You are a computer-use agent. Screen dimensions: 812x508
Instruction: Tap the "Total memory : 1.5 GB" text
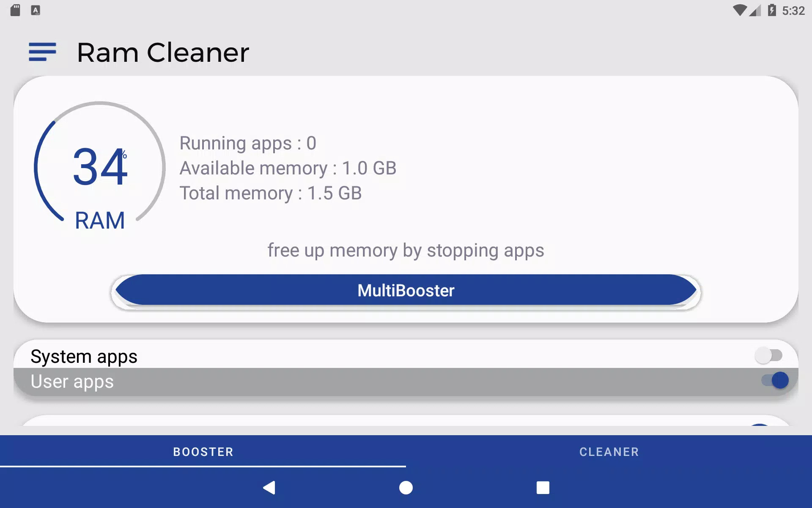pyautogui.click(x=271, y=193)
